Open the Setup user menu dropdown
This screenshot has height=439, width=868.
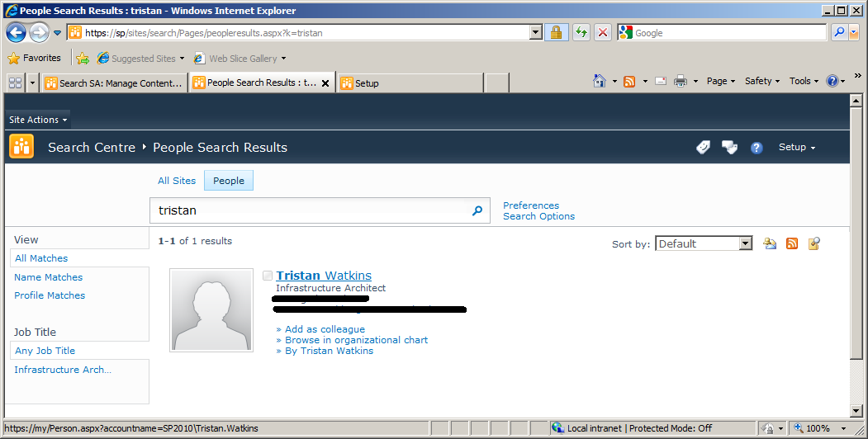tap(796, 147)
